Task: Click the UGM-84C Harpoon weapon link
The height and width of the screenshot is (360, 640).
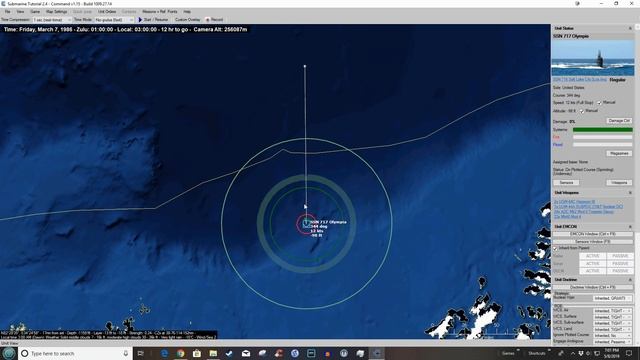Action: pyautogui.click(x=574, y=202)
